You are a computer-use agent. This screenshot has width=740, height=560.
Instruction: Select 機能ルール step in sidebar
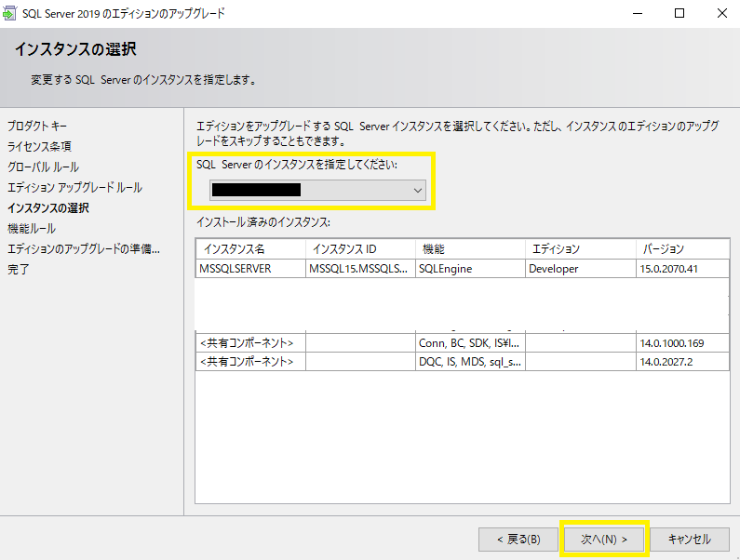(x=31, y=228)
